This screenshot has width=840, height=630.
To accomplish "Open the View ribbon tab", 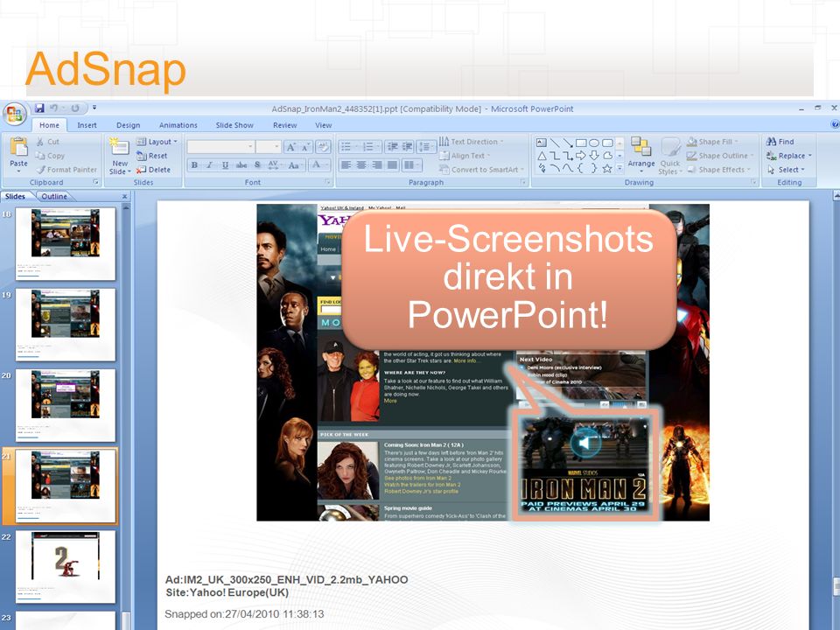I will click(323, 125).
